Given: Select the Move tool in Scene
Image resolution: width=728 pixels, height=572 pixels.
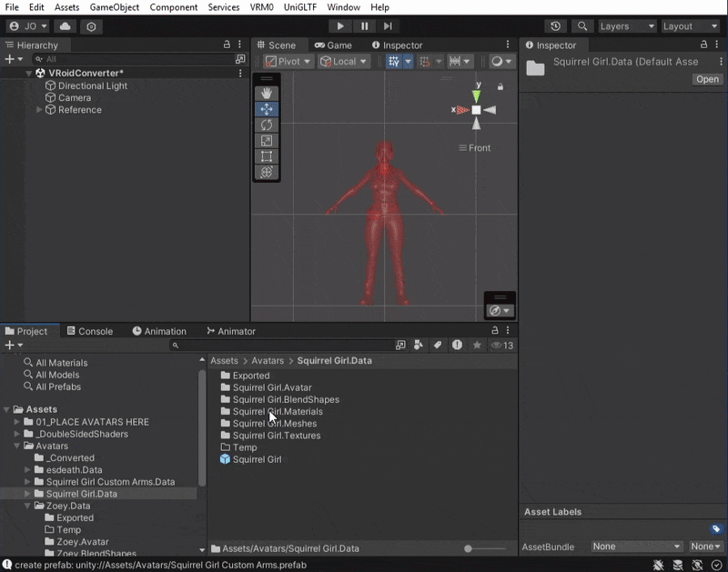Looking at the screenshot, I should [x=267, y=109].
